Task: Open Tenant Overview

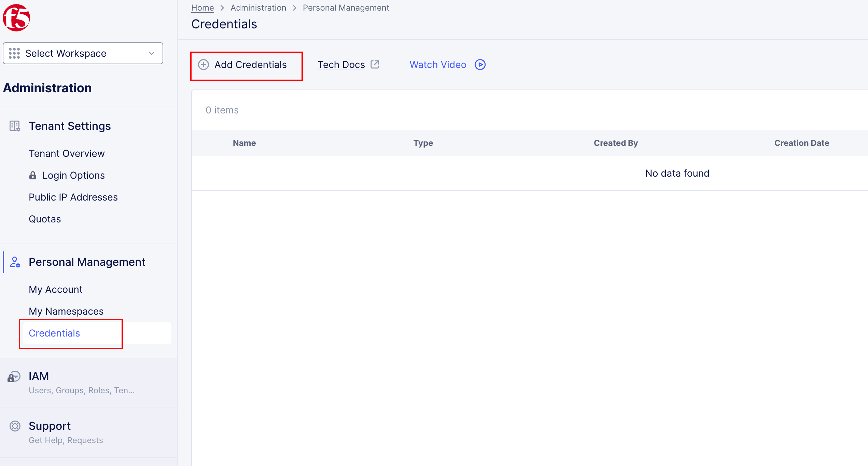Action: (67, 153)
